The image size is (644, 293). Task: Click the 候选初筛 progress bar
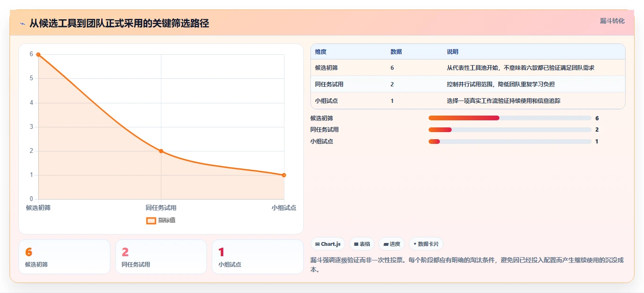[510, 118]
